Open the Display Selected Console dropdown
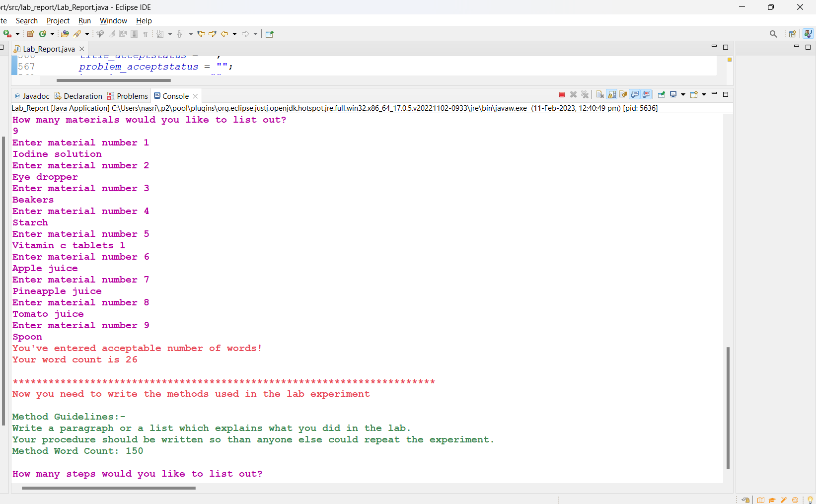816x504 pixels. (683, 94)
